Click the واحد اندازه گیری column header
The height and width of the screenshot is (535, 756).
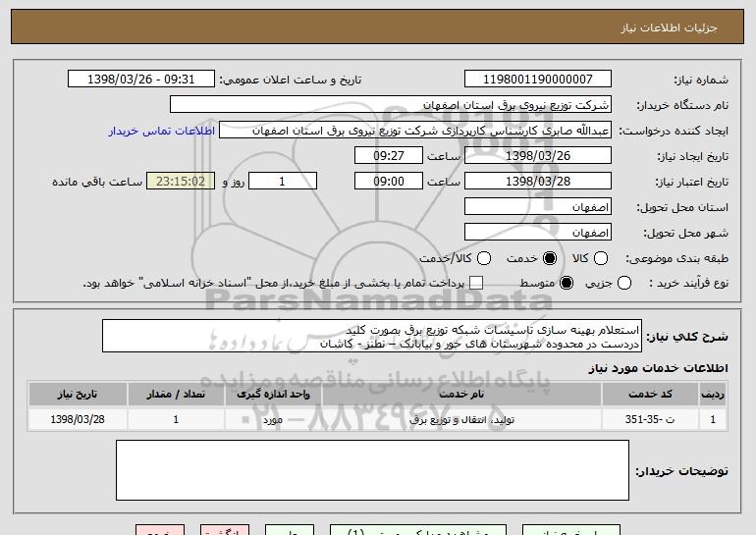pos(273,395)
